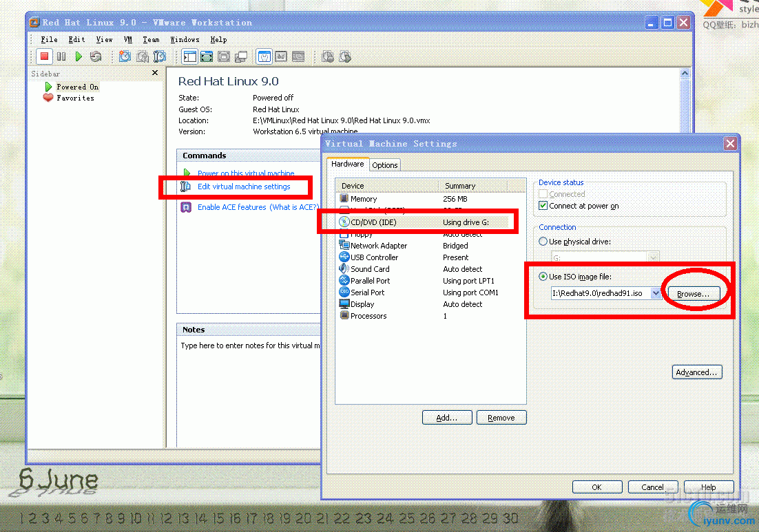Click the Suspend (pause) toolbar icon
The image size is (759, 532).
pos(61,56)
